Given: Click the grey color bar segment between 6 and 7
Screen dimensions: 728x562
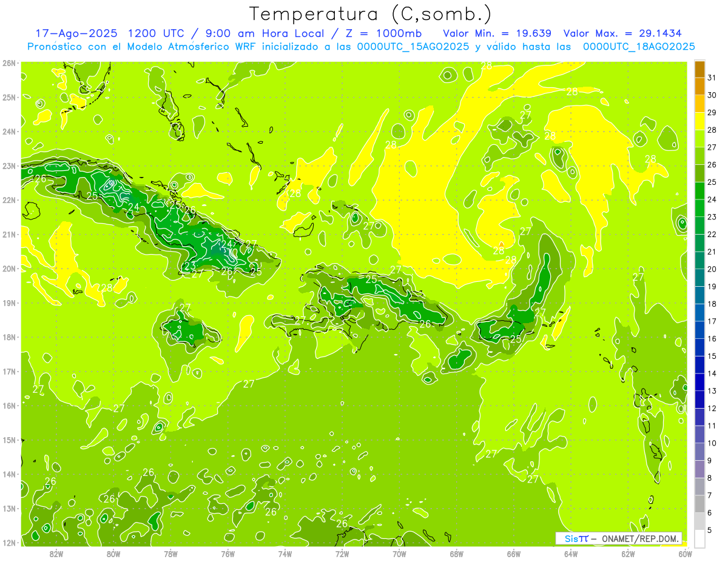Looking at the screenshot, I should (699, 504).
